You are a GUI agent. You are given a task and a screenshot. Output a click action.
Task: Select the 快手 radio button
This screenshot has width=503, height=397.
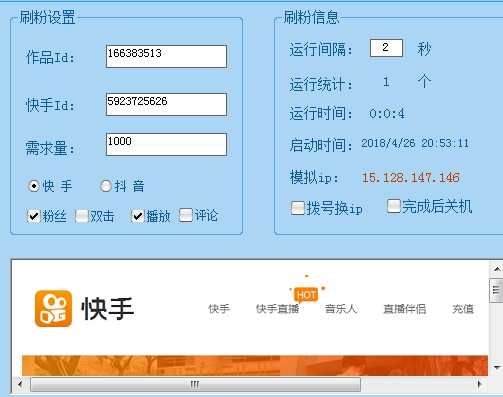click(x=34, y=186)
